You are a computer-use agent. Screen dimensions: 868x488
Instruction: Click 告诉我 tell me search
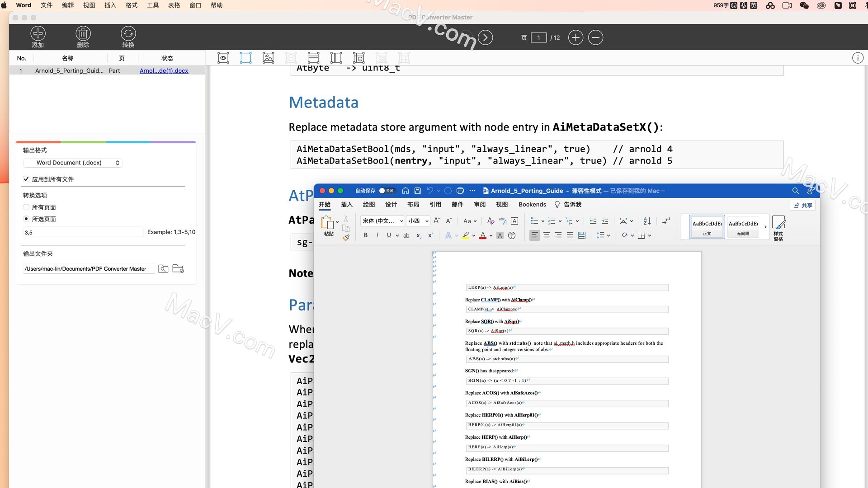coord(568,205)
